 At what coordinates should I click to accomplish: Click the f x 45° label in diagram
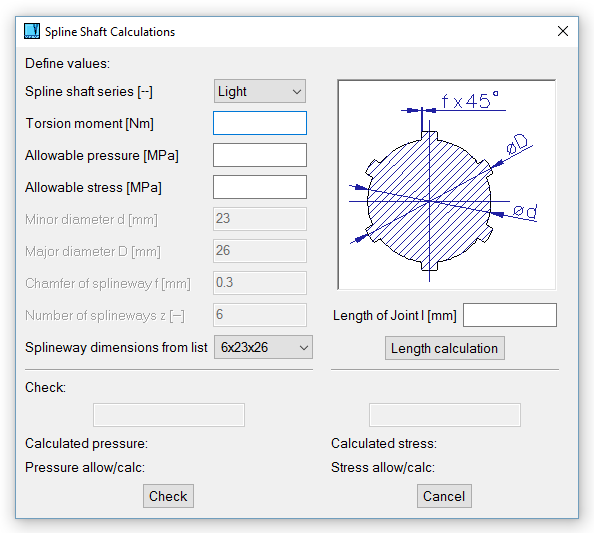coord(470,100)
